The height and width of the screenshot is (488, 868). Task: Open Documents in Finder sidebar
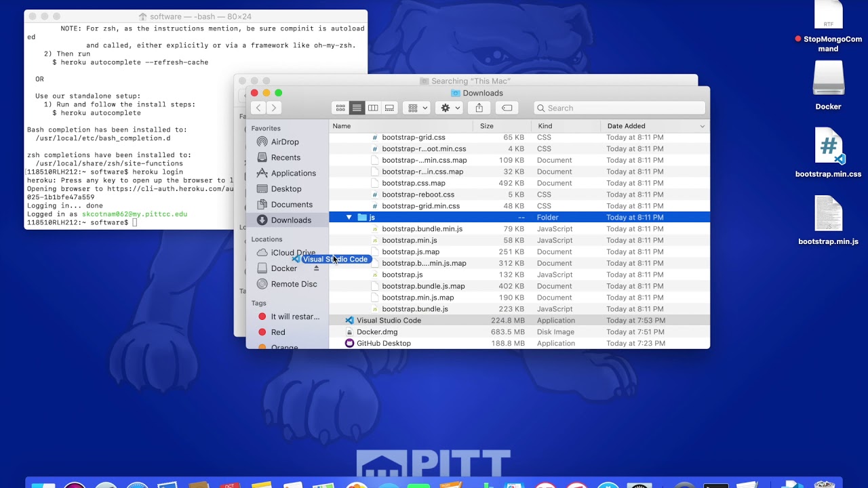click(292, 204)
